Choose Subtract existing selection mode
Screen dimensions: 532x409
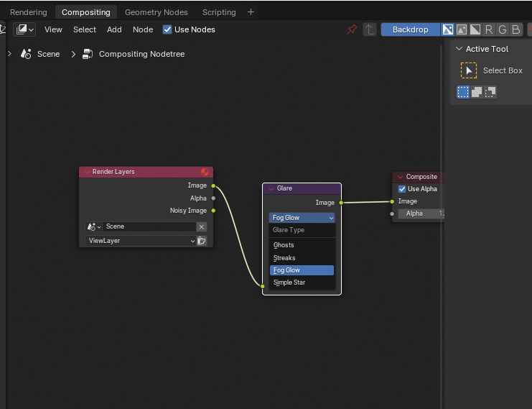[x=490, y=92]
